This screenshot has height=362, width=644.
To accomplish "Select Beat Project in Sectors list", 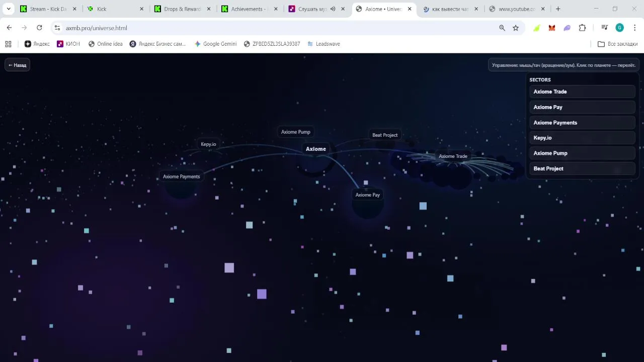I will (582, 168).
